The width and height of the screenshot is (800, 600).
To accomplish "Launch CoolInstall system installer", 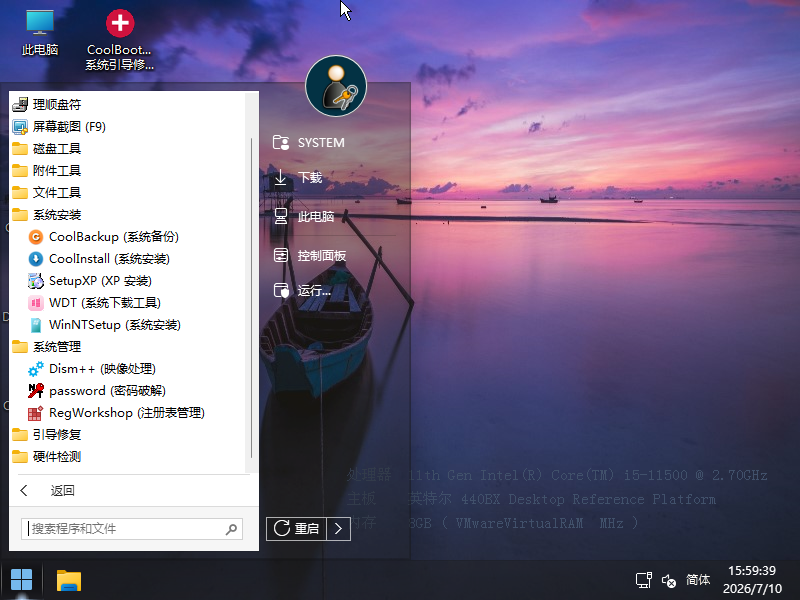I will tap(99, 259).
